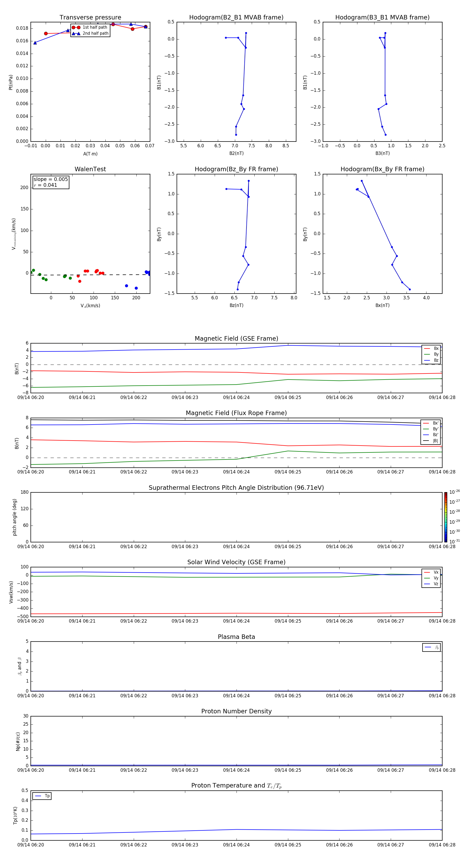Click the 'B2(nT)' axis label
The width and height of the screenshot is (473, 868).
click(x=236, y=153)
